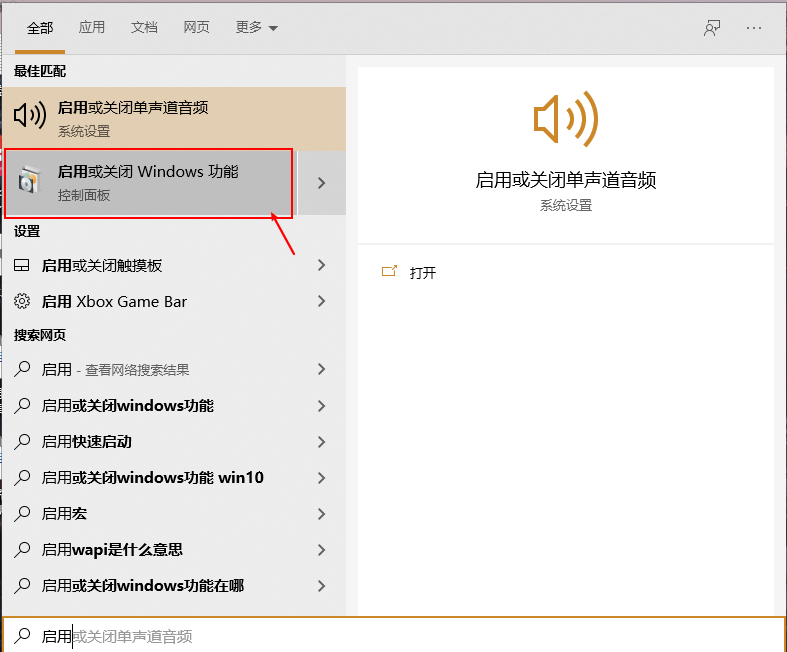
Task: Click the large orange speaker preview icon
Action: tap(566, 119)
